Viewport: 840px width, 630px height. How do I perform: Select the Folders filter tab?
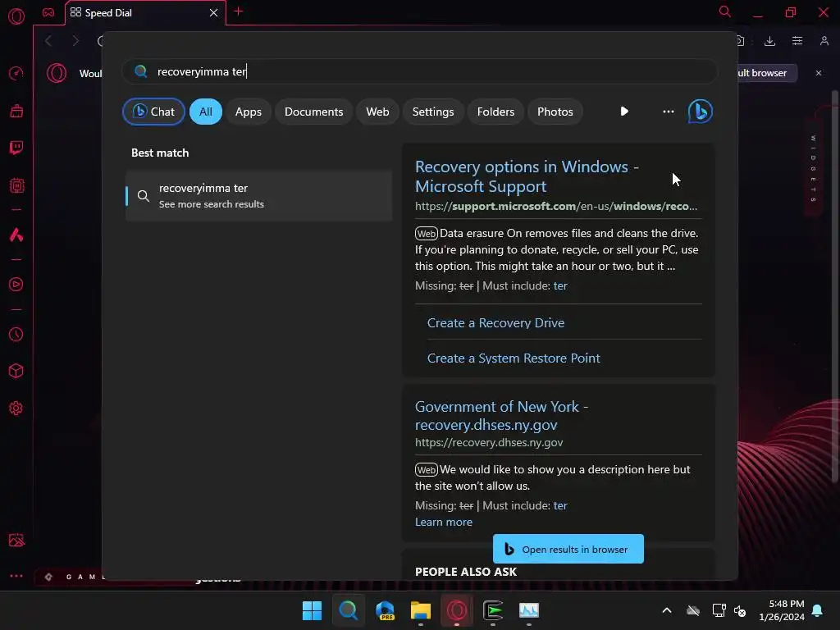click(495, 112)
